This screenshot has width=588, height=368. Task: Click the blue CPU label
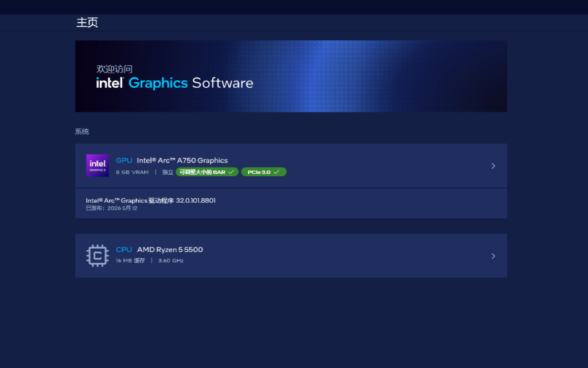[x=124, y=250]
